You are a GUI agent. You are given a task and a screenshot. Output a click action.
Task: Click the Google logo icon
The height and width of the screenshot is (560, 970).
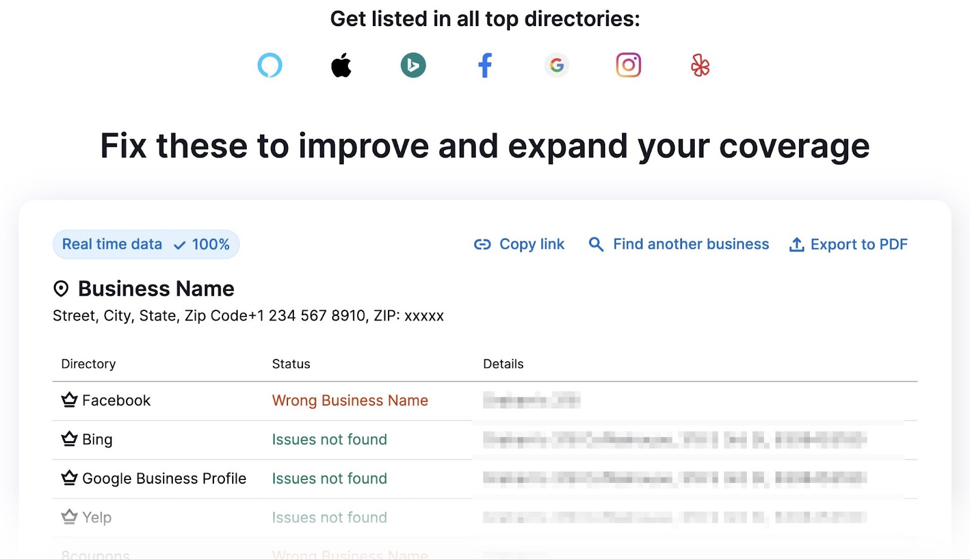click(556, 64)
